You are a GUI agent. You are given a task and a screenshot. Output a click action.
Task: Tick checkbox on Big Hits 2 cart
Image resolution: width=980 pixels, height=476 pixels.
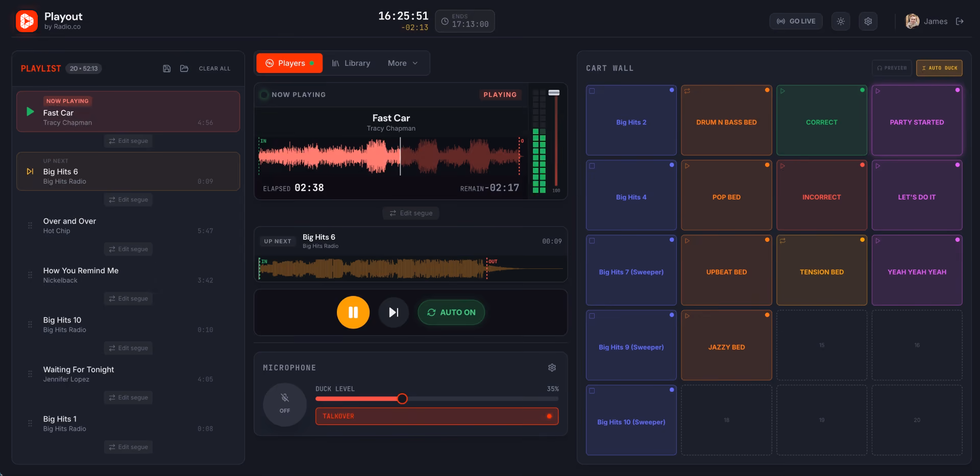pos(592,91)
